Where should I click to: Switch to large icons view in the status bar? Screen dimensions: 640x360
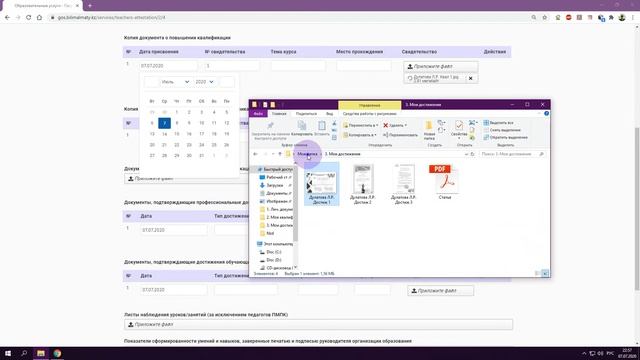point(545,273)
